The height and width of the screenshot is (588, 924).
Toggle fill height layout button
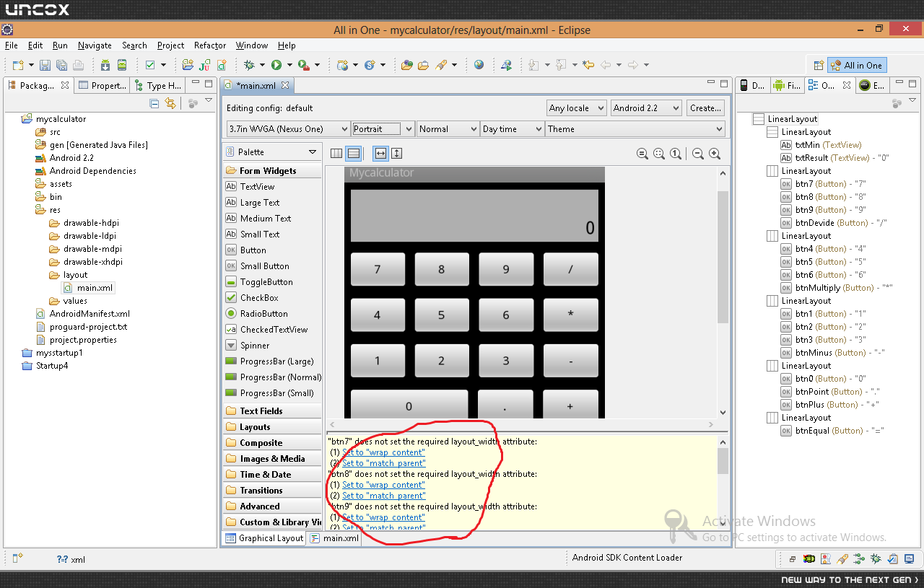[396, 153]
